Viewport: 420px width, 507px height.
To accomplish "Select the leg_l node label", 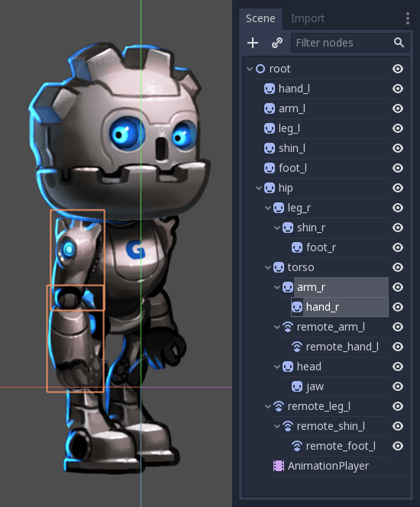I will (289, 128).
